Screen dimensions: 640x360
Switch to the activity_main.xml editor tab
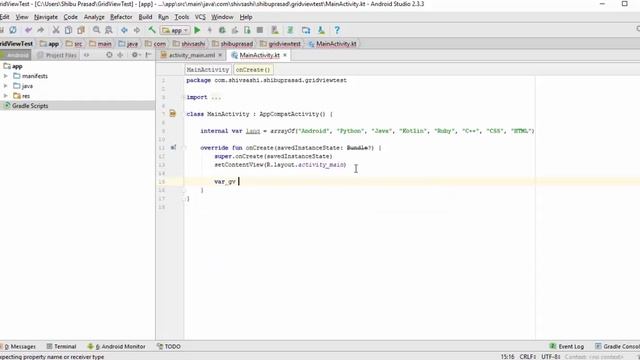click(x=191, y=55)
